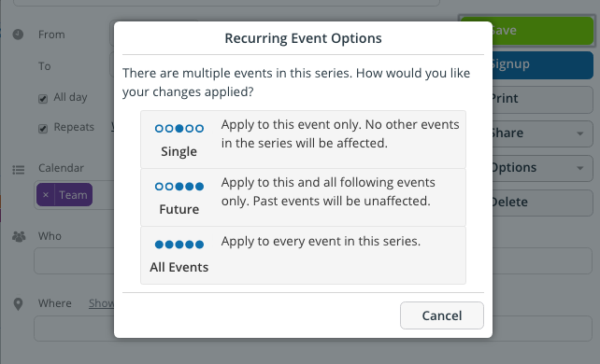600x364 pixels.
Task: Click the list icon next to Calendar
Action: [x=19, y=170]
